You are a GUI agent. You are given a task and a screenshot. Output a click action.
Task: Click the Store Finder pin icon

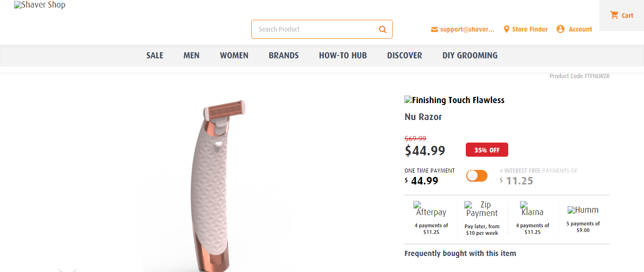point(506,29)
